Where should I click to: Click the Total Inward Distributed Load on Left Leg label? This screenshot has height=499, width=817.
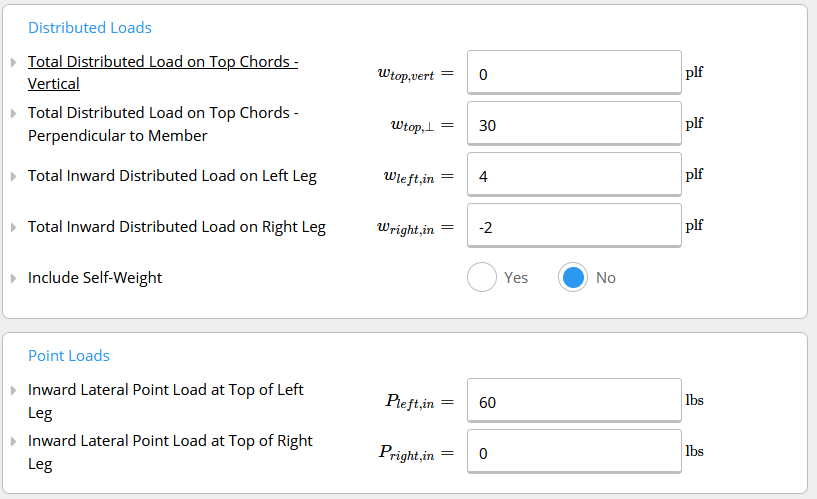(172, 176)
